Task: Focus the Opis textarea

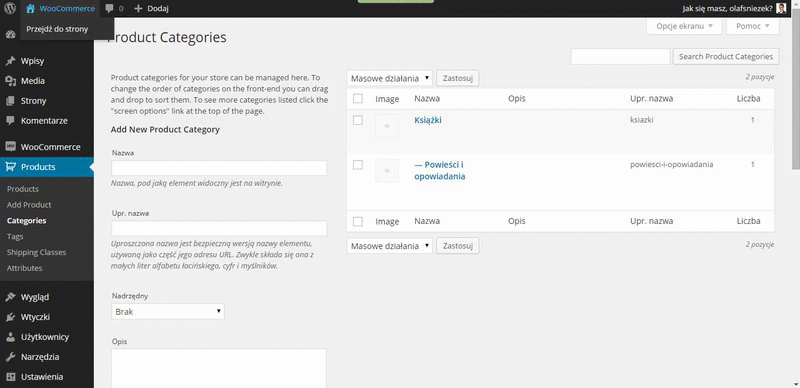Action: pos(219,368)
